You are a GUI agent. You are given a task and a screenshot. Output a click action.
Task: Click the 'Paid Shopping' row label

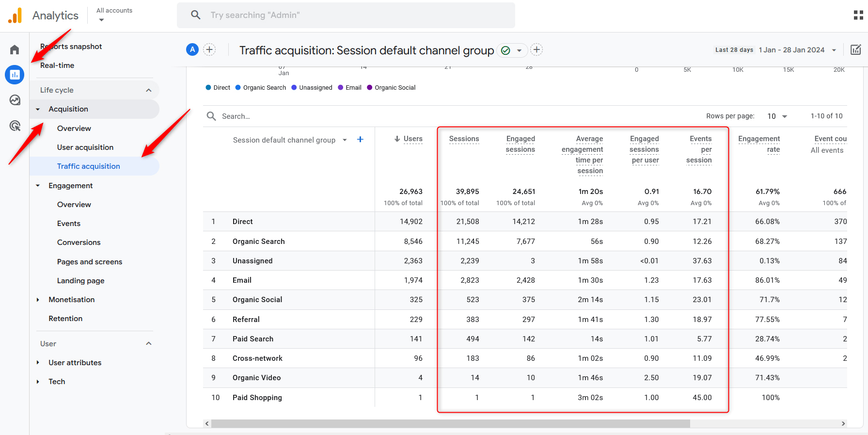tap(257, 398)
